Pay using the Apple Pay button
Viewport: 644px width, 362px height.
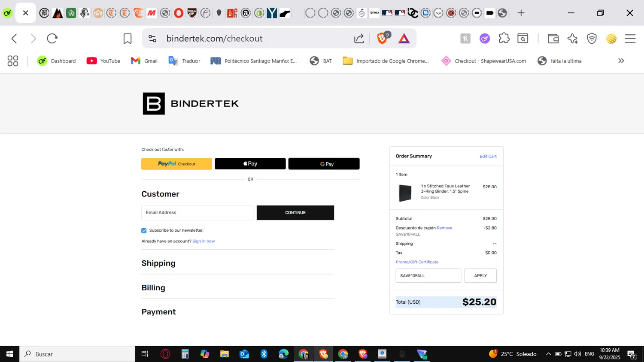coord(250,164)
